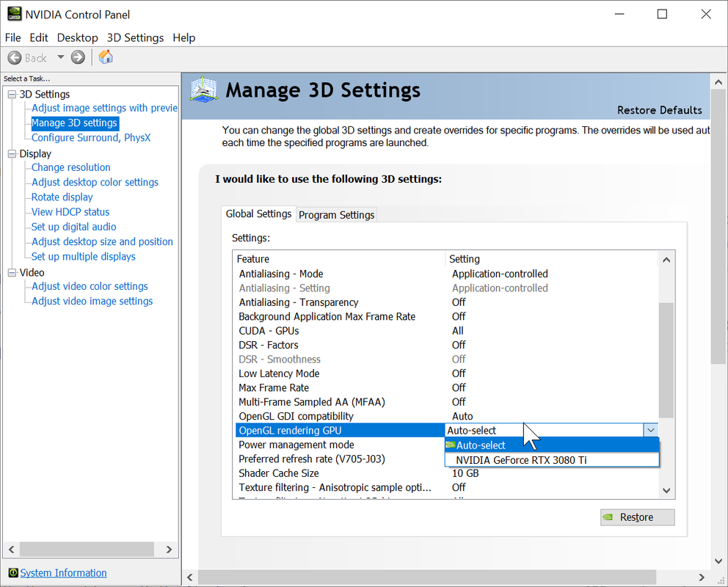Open Adjust video color settings
The height and width of the screenshot is (587, 728).
click(x=90, y=286)
